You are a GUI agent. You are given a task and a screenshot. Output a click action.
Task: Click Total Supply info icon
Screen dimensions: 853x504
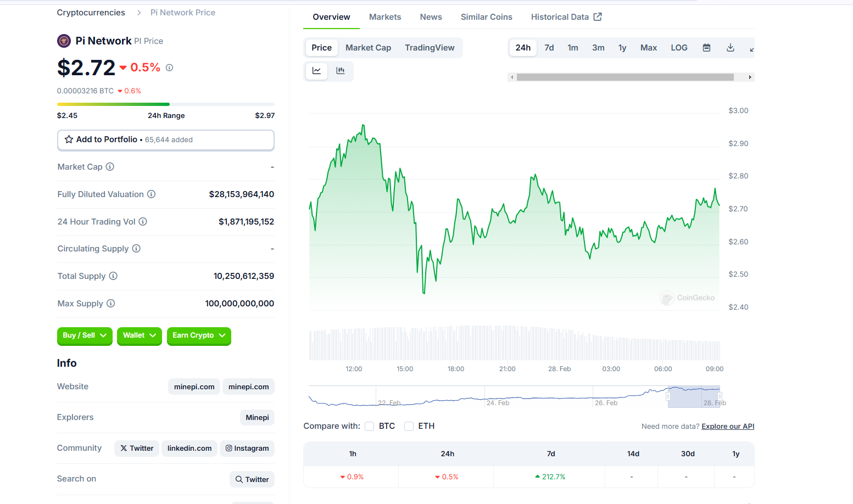point(113,276)
